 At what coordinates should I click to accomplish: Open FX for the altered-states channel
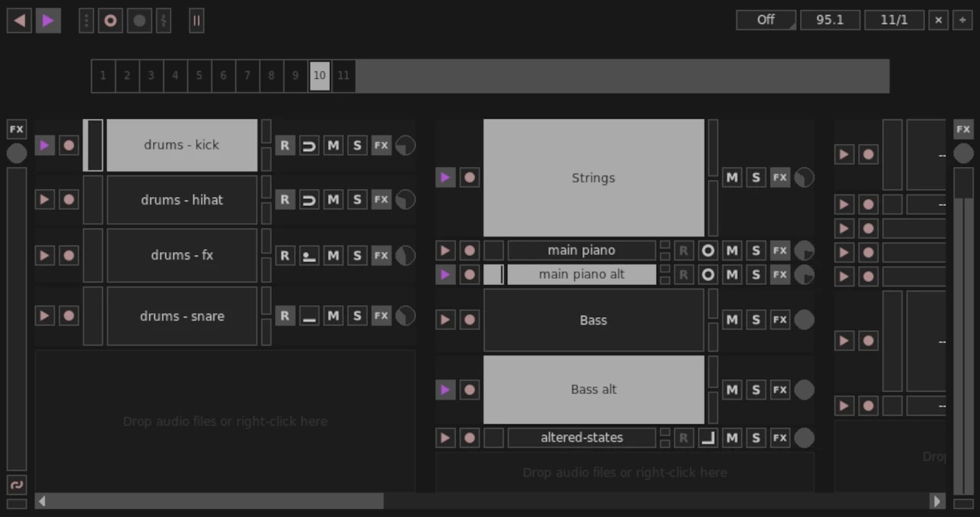[x=779, y=437]
